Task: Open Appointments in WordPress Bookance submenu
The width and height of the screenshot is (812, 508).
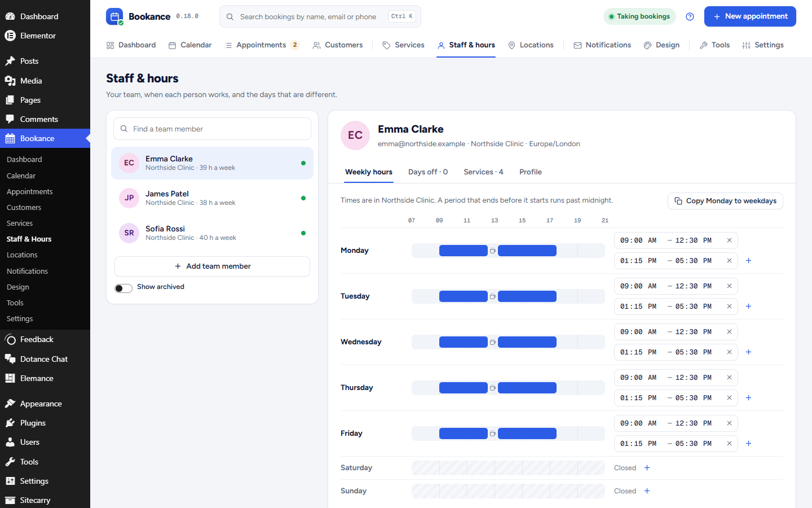Action: [x=45, y=192]
